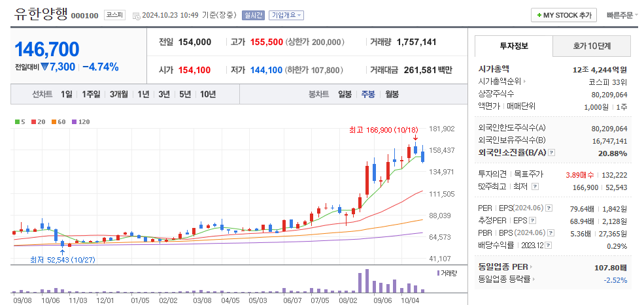Open help icon beside PER EPS(2024.06)
Viewport: 644px width, 305px height.
pyautogui.click(x=549, y=208)
